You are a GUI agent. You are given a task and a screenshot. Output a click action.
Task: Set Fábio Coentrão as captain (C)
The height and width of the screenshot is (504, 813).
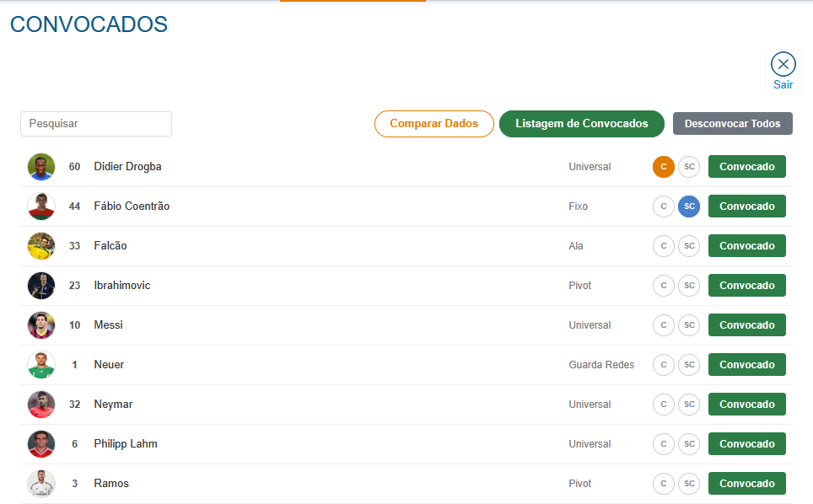(x=663, y=206)
